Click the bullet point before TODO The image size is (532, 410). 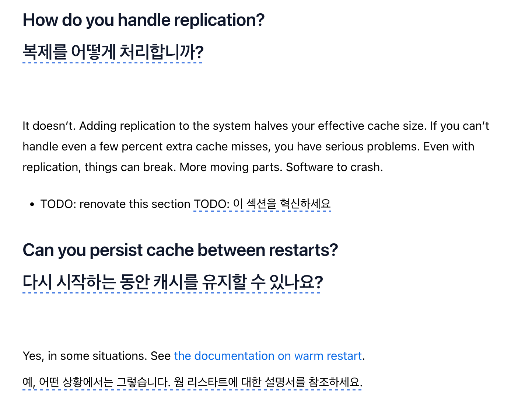(x=32, y=204)
